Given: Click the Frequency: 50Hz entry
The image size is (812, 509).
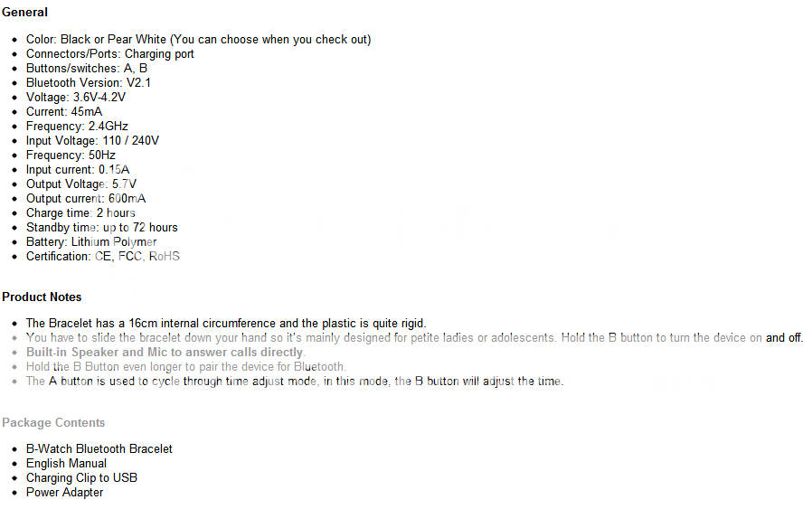Looking at the screenshot, I should click(71, 155).
